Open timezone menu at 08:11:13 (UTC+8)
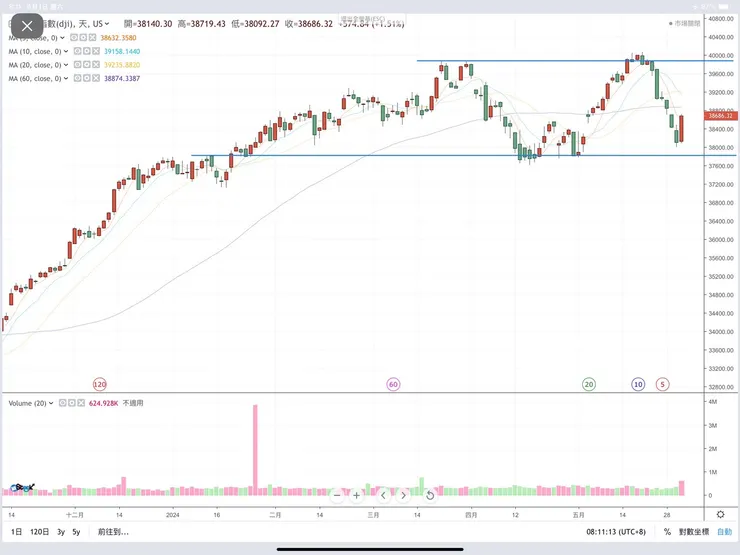Viewport: 740px width, 555px height. point(616,532)
